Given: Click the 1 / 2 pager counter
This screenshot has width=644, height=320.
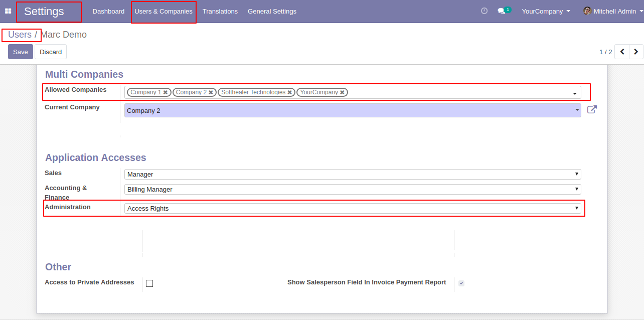Looking at the screenshot, I should pyautogui.click(x=605, y=52).
